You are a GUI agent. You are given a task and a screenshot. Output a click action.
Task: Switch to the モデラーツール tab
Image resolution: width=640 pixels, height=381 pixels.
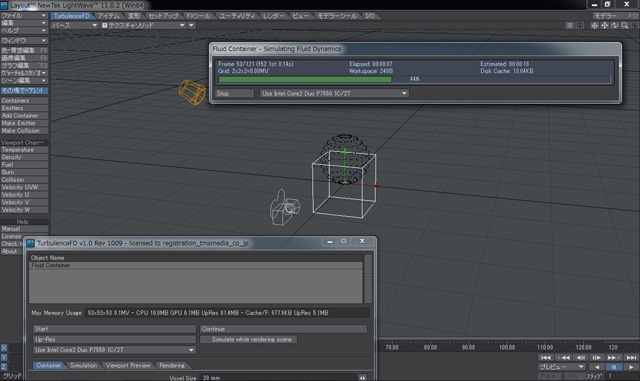pos(337,16)
